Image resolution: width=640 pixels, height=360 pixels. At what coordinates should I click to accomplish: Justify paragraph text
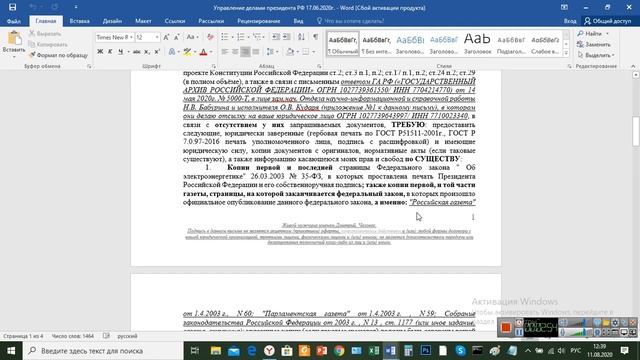(256, 52)
